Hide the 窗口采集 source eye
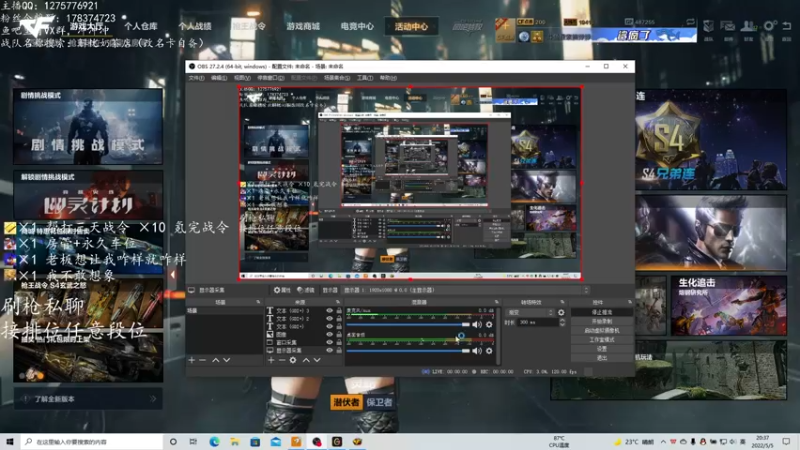The image size is (800, 450). [x=329, y=342]
